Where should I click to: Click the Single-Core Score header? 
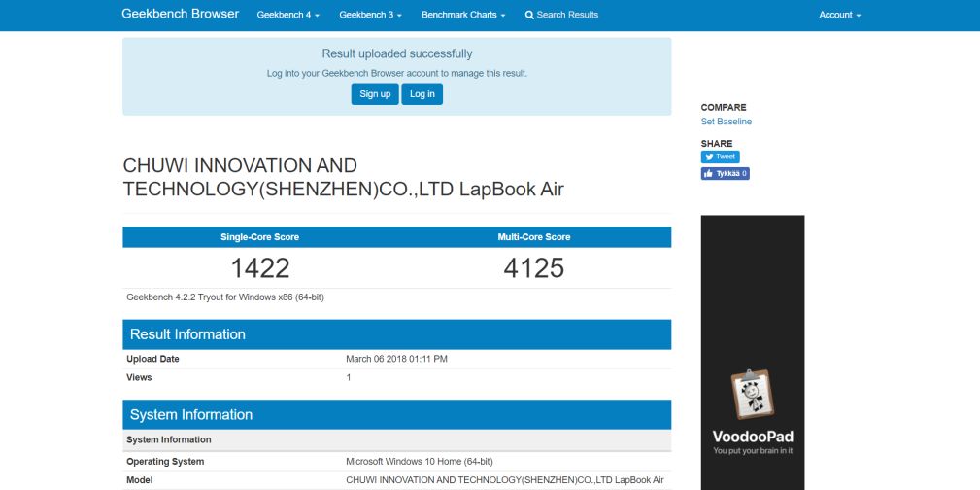pyautogui.click(x=260, y=237)
